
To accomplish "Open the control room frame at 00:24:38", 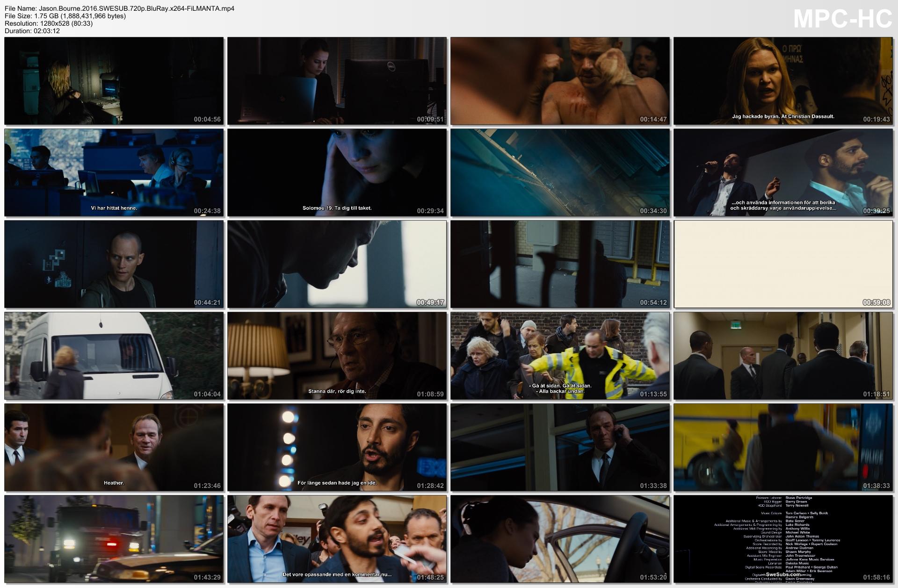I will click(x=114, y=172).
